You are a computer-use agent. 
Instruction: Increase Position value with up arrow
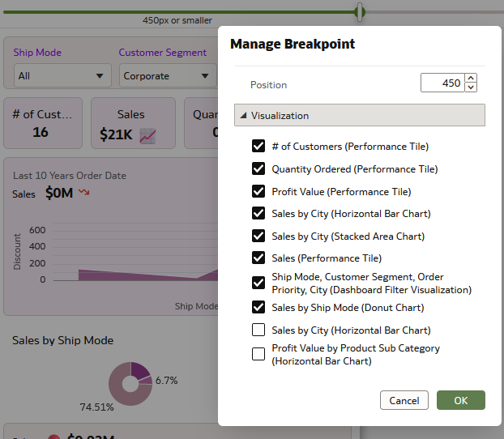point(471,78)
